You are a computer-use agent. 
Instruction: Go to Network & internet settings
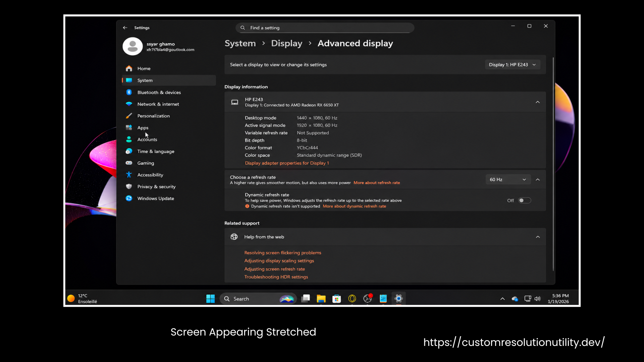coord(169,104)
